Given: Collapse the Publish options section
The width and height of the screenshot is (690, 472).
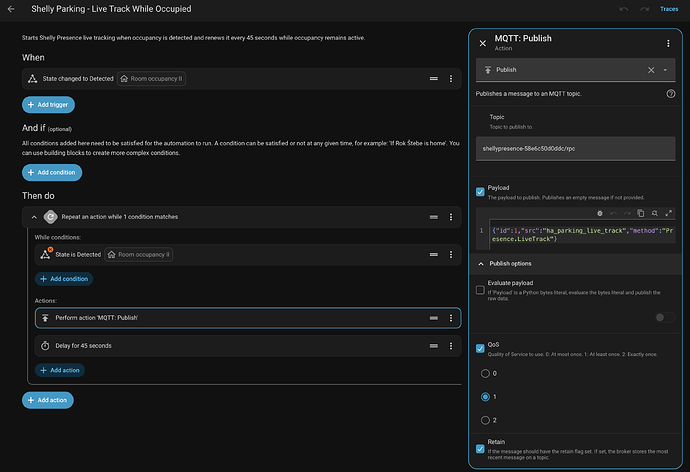Looking at the screenshot, I should point(576,263).
